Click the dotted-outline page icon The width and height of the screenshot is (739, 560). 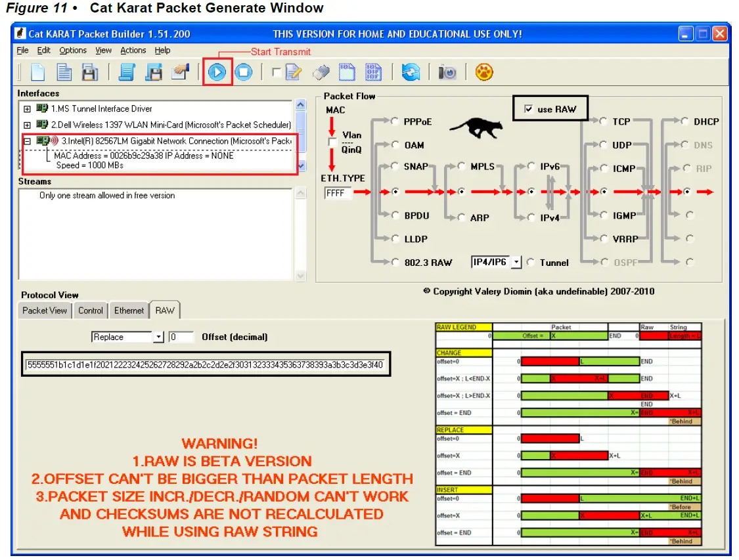[x=347, y=72]
